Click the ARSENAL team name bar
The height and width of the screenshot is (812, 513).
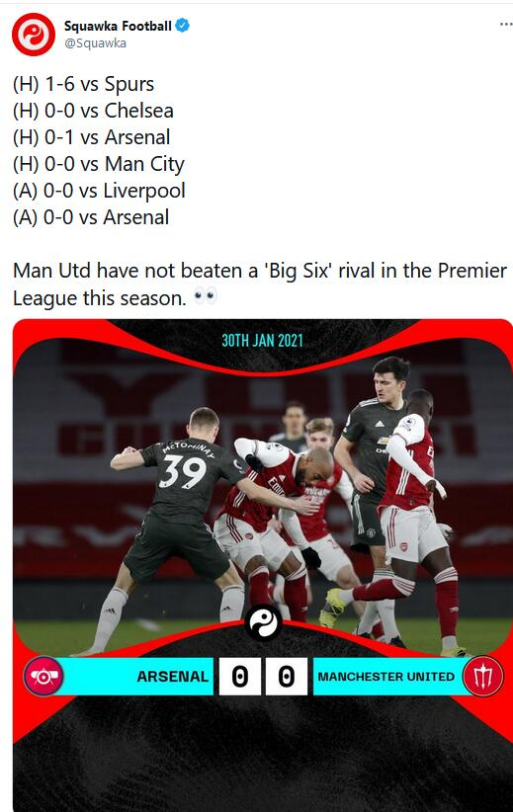click(137, 677)
